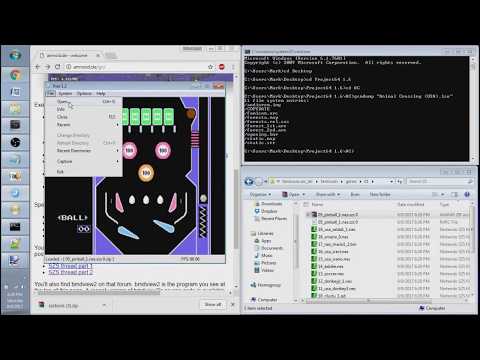Bookmark page with the star icon
The height and width of the screenshot is (360, 480).
210,67
